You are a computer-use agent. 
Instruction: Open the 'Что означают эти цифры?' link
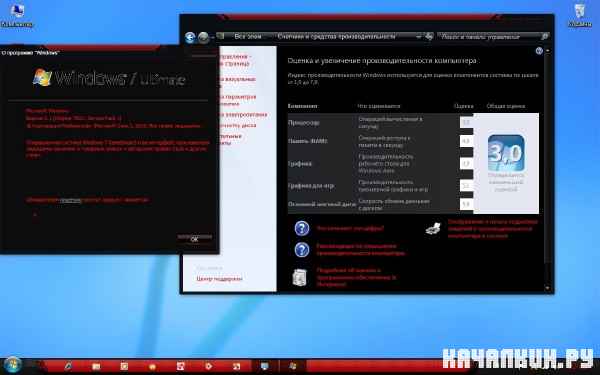pos(350,228)
